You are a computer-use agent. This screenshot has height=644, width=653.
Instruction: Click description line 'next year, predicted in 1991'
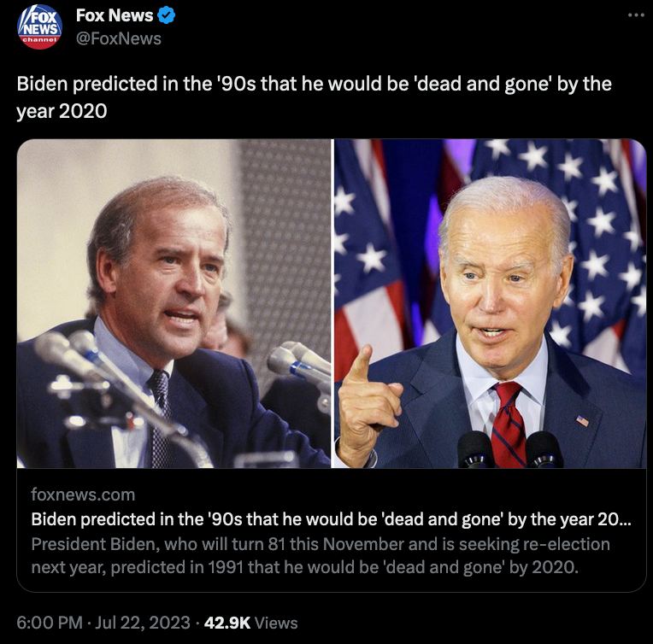click(x=305, y=567)
